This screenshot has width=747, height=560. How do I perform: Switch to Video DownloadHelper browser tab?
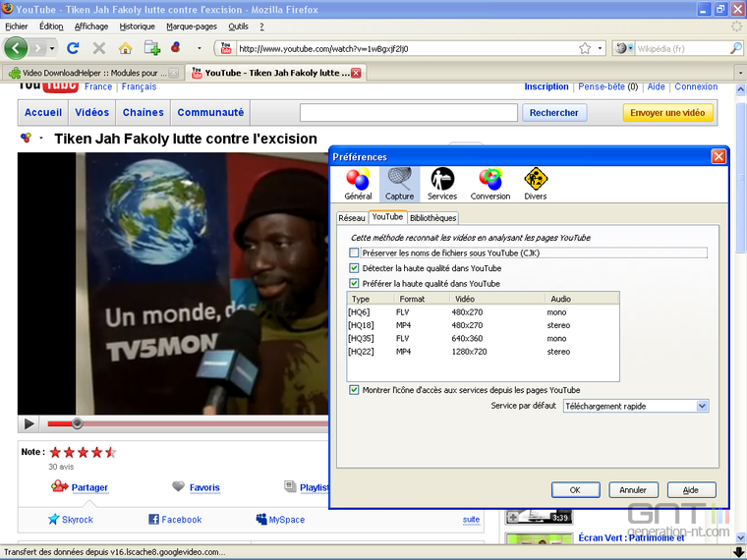92,73
